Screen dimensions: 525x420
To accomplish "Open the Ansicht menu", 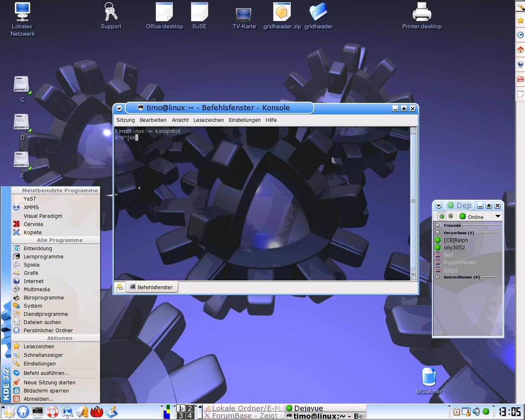I will 180,120.
